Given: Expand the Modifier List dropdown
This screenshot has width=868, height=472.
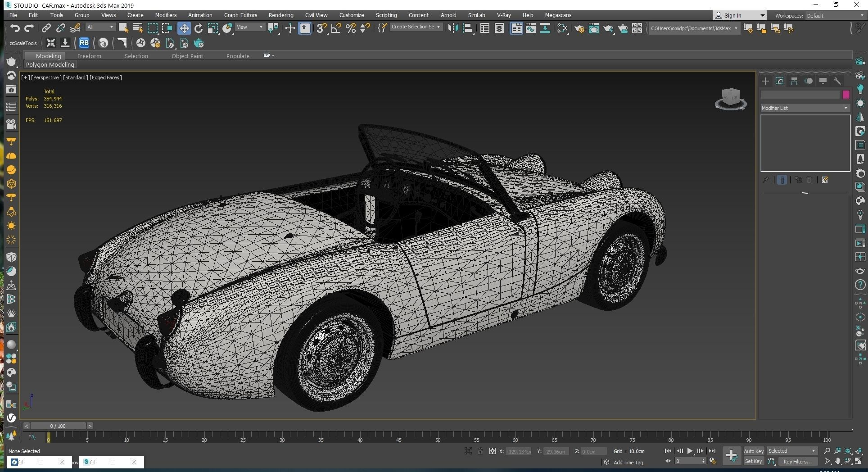Looking at the screenshot, I should (805, 108).
